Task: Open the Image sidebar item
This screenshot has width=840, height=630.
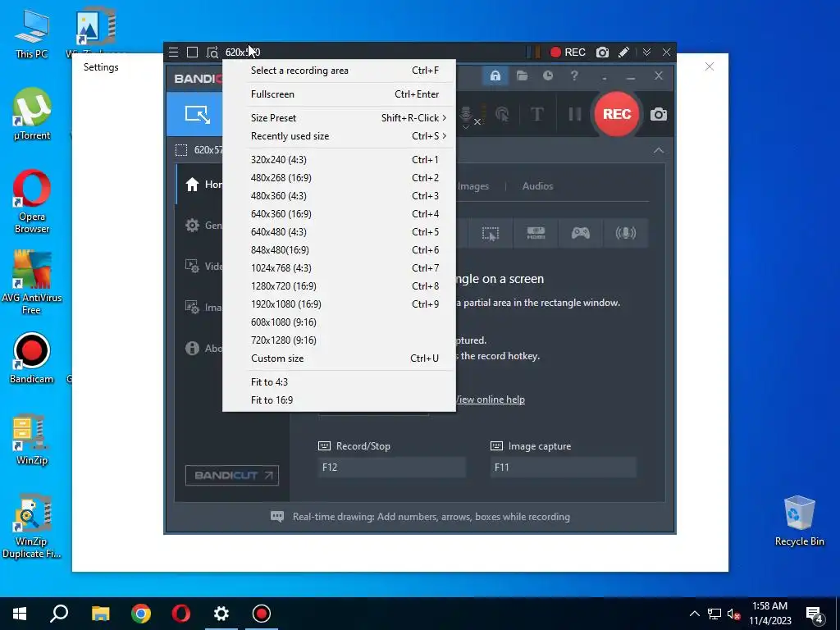Action: 203,307
